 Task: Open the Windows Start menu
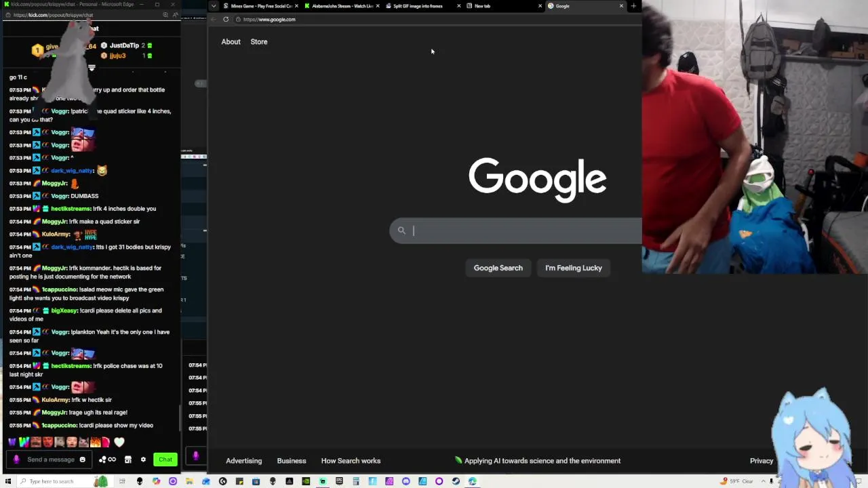(x=8, y=481)
